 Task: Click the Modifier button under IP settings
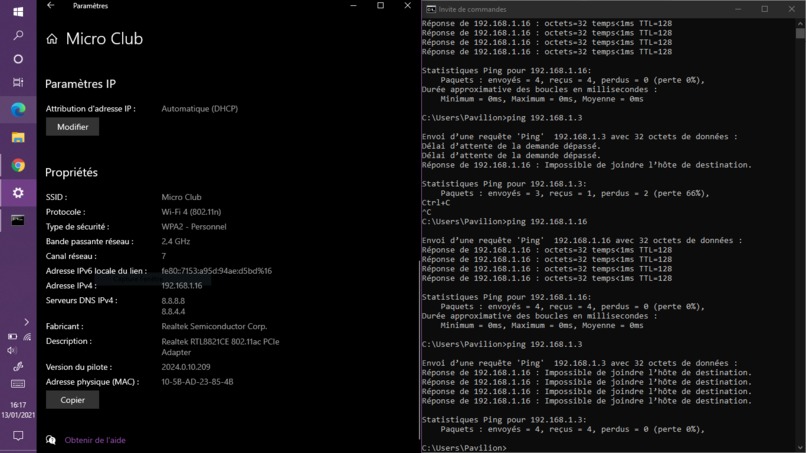pos(72,127)
